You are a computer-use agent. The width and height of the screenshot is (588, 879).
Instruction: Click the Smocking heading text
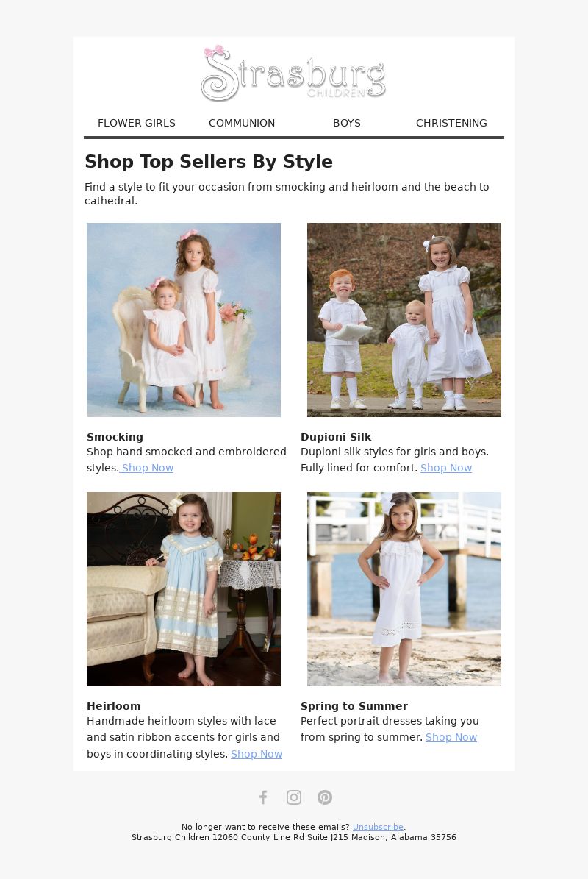115,437
